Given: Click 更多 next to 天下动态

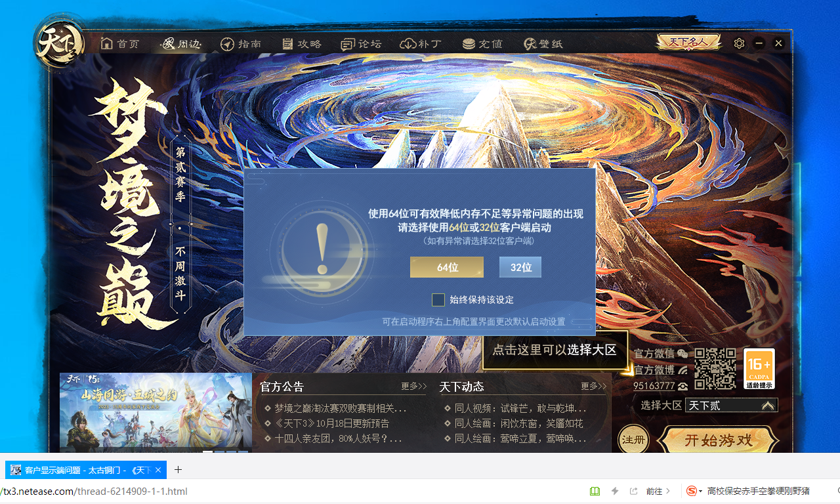Looking at the screenshot, I should pos(594,386).
